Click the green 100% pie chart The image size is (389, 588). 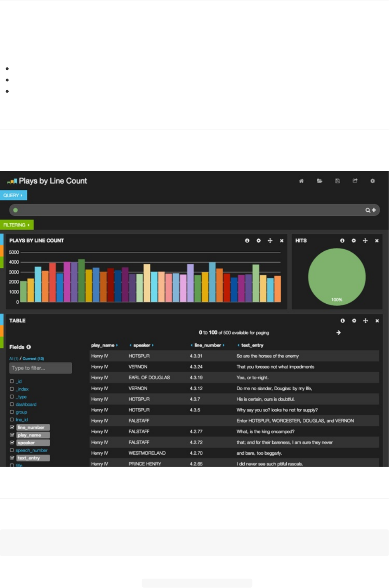tap(337, 277)
